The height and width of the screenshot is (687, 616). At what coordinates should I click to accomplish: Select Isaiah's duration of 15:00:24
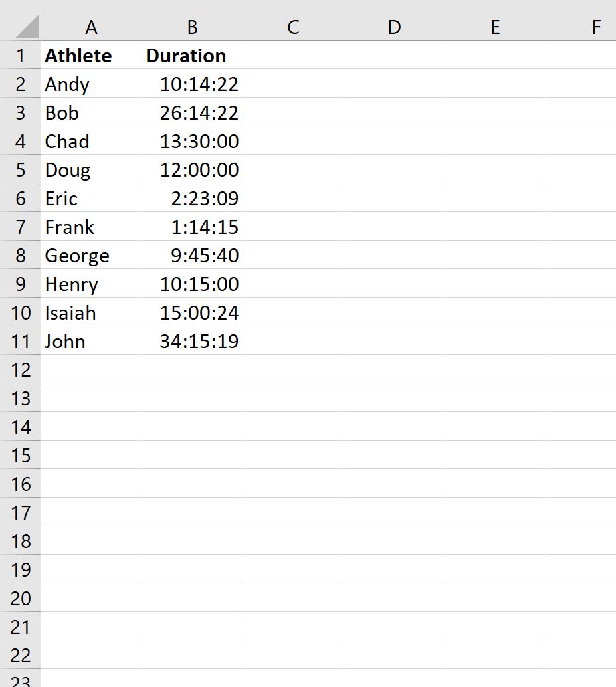coord(191,312)
